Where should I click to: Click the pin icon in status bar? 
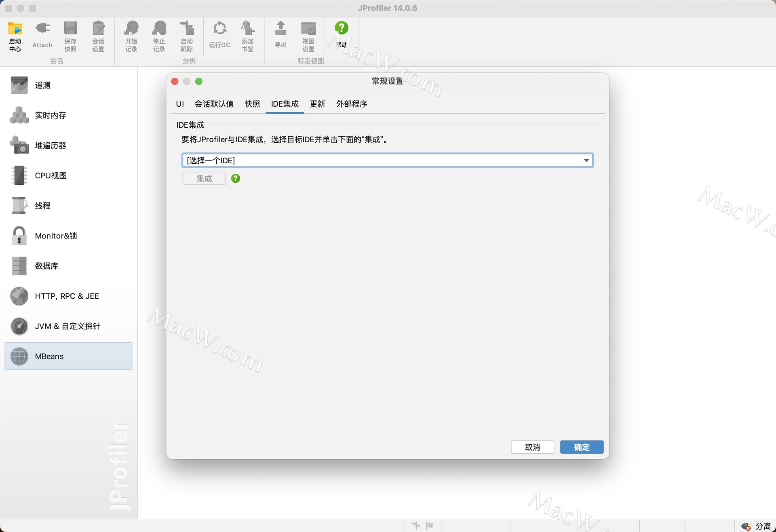(416, 526)
